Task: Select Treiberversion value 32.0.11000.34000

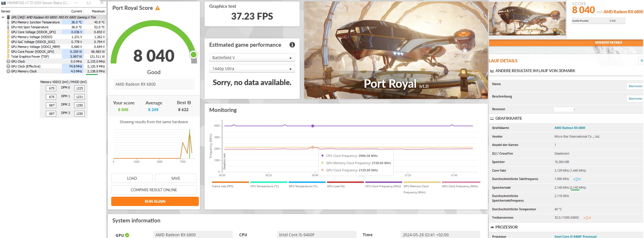Action: [x=566, y=218]
